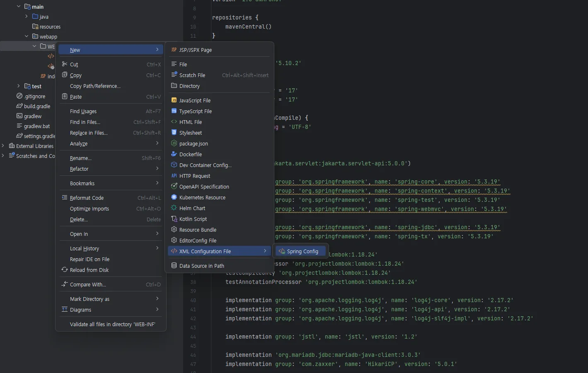Click the Dev Container Config icon
Image resolution: width=588 pixels, height=373 pixels.
(174, 165)
